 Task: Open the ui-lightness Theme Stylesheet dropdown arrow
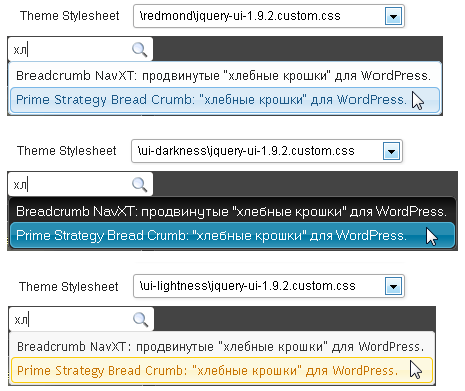coord(393,286)
